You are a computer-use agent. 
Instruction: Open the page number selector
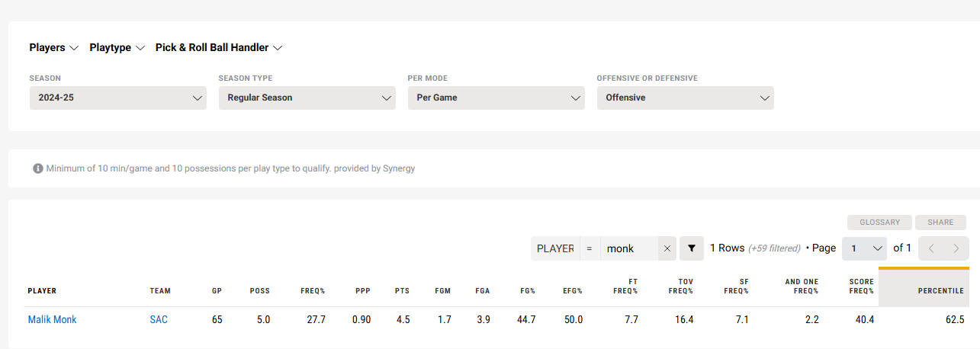point(864,248)
